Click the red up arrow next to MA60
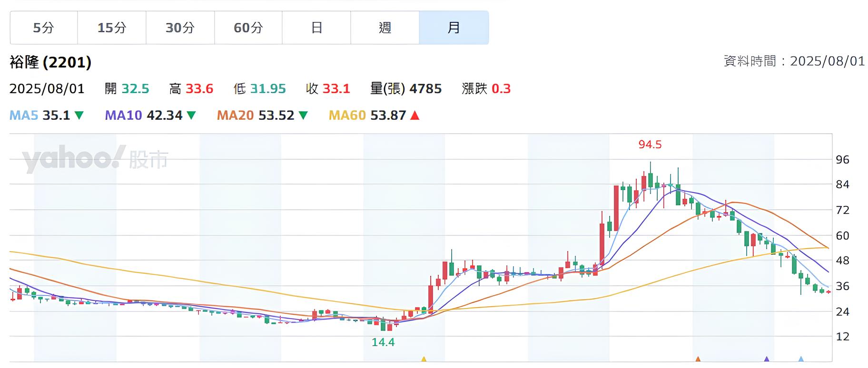Screen dimensions: 868x368 pos(415,116)
